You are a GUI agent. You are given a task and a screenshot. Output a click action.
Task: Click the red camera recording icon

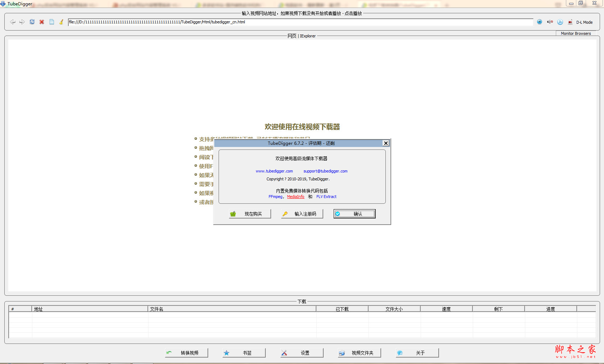pyautogui.click(x=570, y=22)
